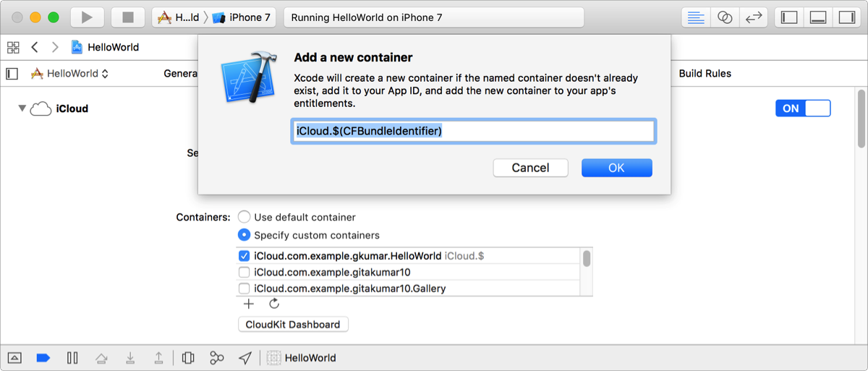This screenshot has width=868, height=371.
Task: Show the version editor
Action: click(x=754, y=17)
